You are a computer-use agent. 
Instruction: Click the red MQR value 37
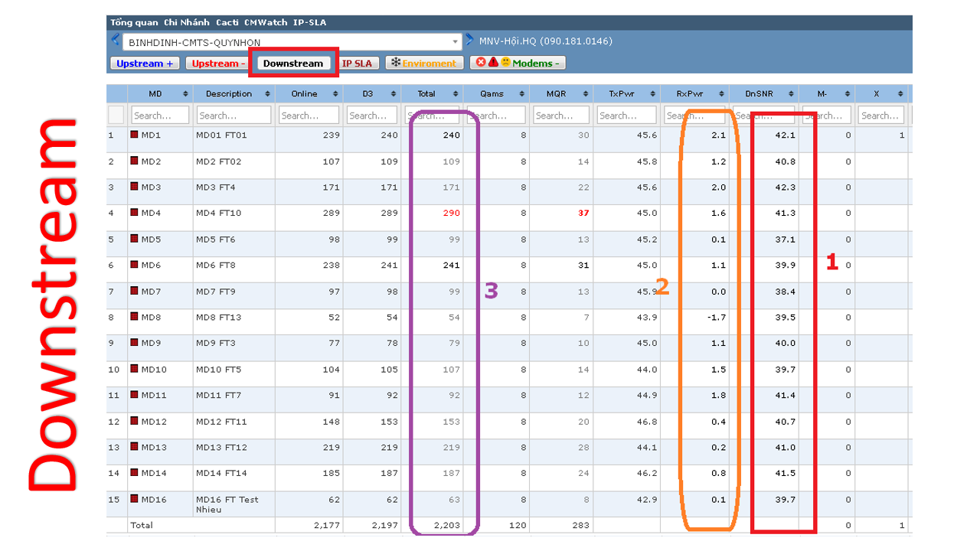[583, 213]
